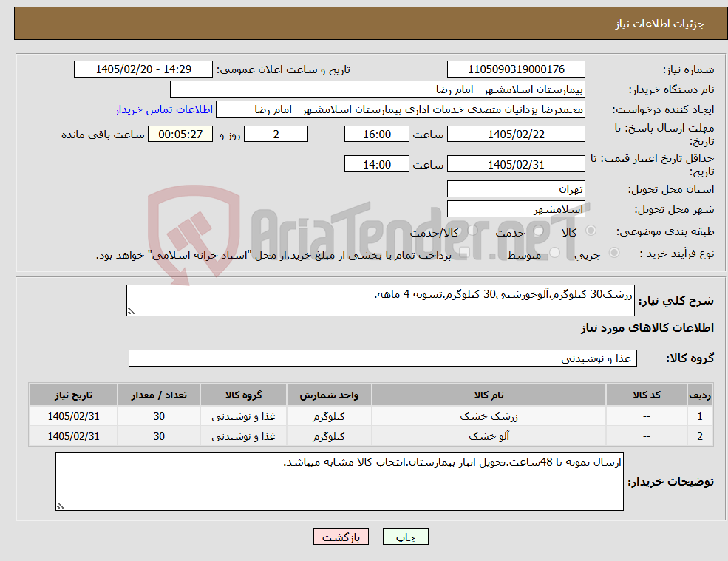Click the delivery province field تهران
728x561 pixels.
516,189
